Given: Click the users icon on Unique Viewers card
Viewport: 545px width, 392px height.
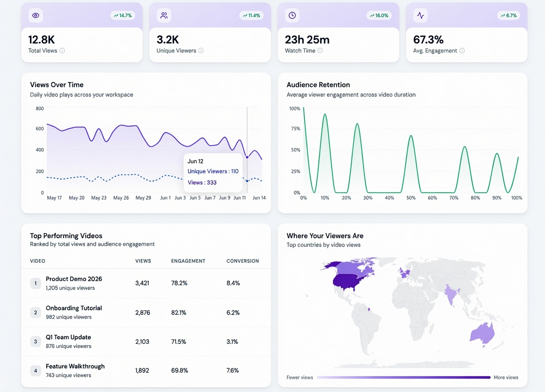Looking at the screenshot, I should [163, 15].
